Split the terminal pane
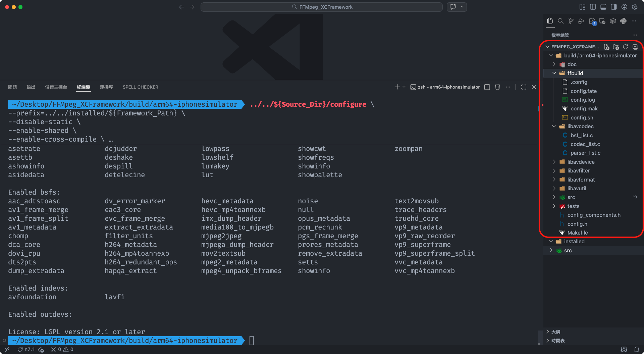 click(x=487, y=87)
